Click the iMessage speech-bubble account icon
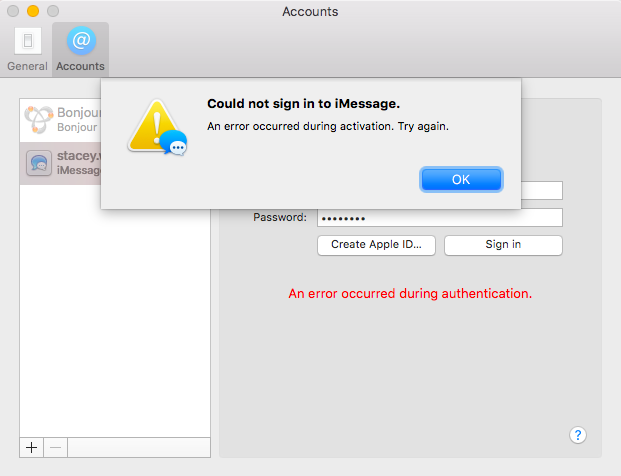Viewport: 621px width, 476px height. pyautogui.click(x=38, y=163)
